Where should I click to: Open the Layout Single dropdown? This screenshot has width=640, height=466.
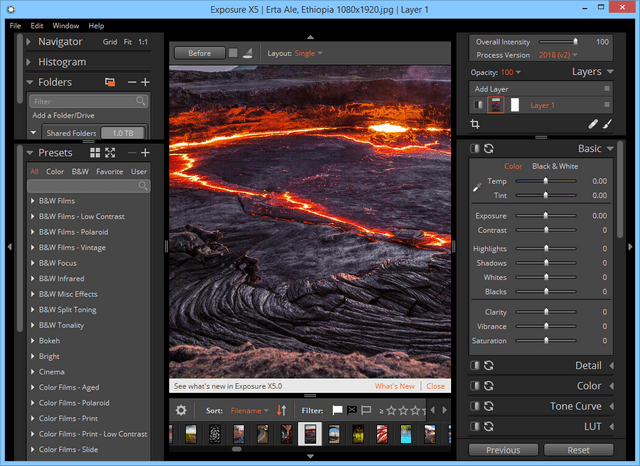[308, 53]
